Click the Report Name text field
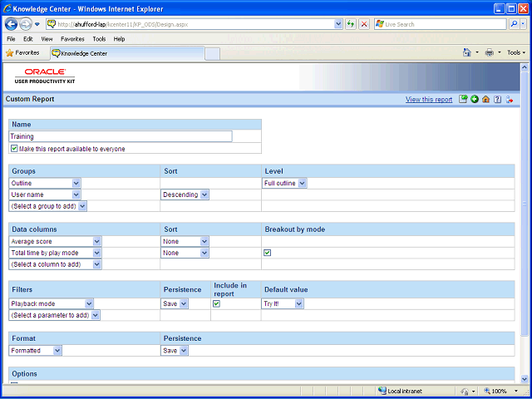 (x=121, y=136)
